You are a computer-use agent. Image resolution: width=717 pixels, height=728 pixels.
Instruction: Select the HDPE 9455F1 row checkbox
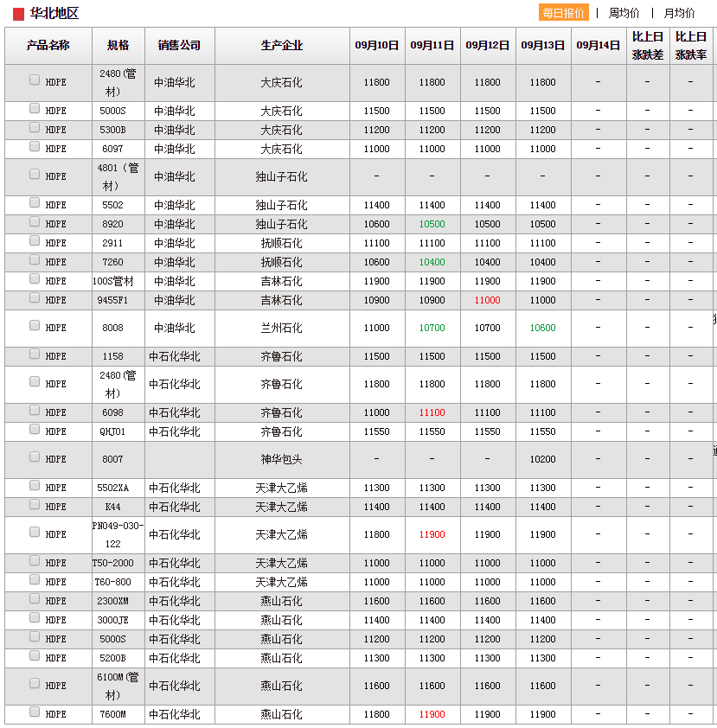click(35, 297)
